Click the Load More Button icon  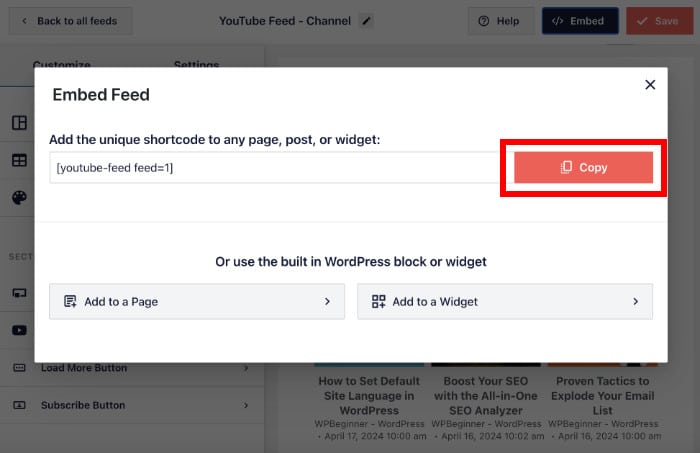click(19, 368)
